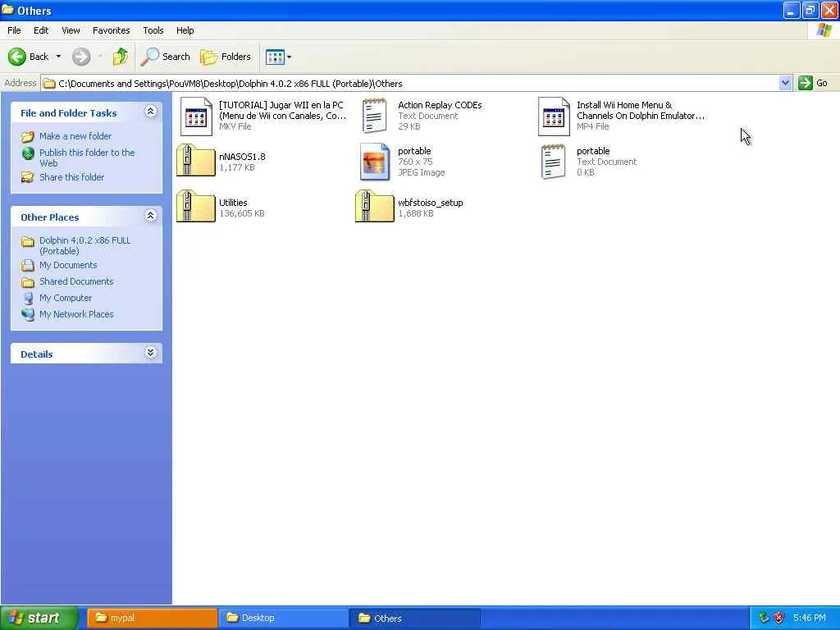
Task: Select the file name 'wbfstoiso_setup'
Action: [x=430, y=203]
